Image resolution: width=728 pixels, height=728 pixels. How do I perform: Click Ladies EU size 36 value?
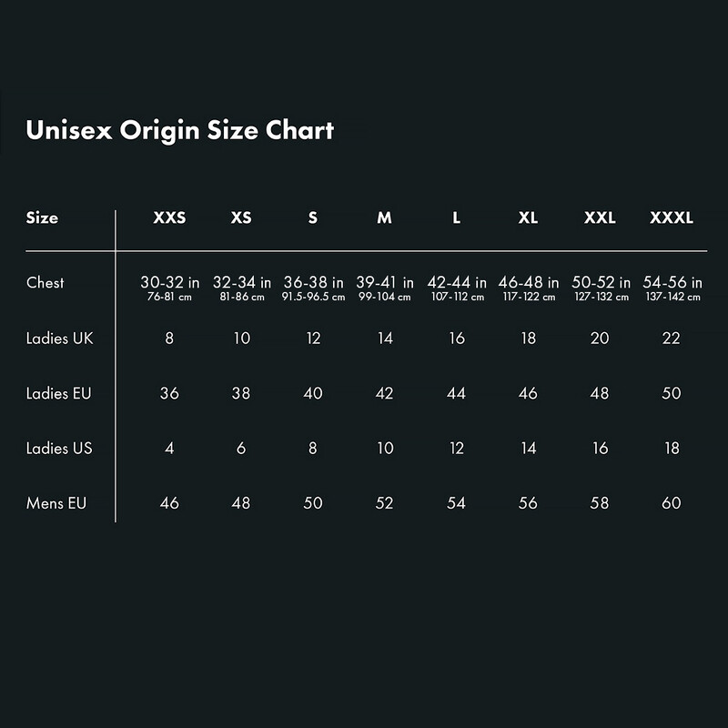[169, 393]
